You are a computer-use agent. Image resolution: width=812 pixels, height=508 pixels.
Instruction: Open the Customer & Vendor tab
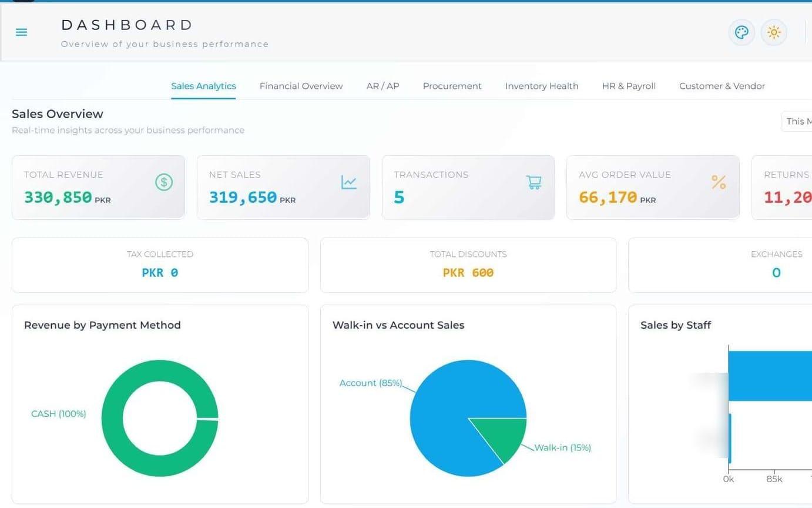722,86
